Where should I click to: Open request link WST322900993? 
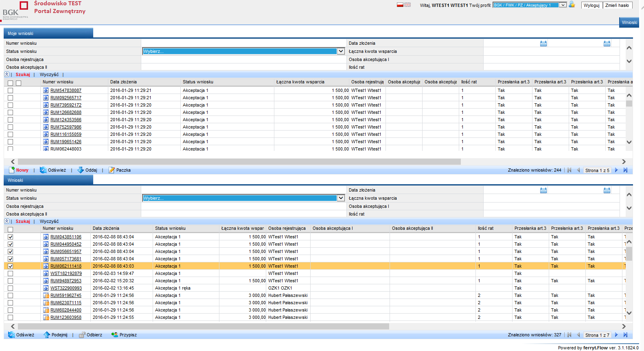click(66, 288)
